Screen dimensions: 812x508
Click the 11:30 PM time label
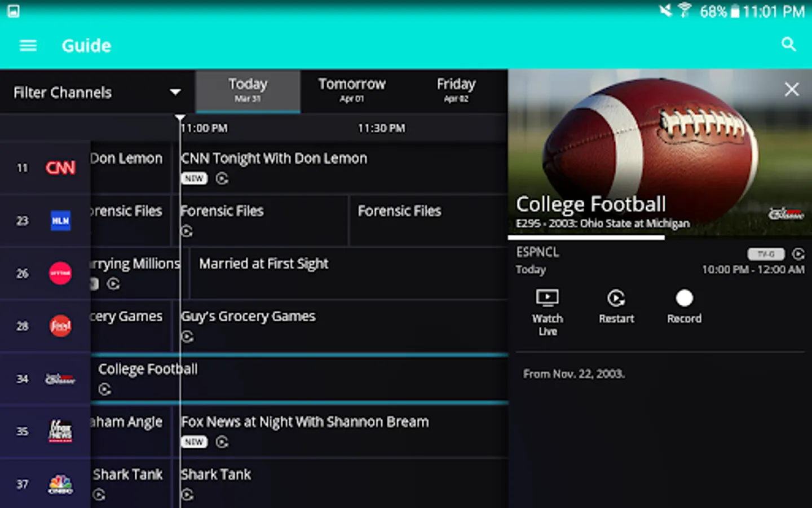[x=381, y=128]
